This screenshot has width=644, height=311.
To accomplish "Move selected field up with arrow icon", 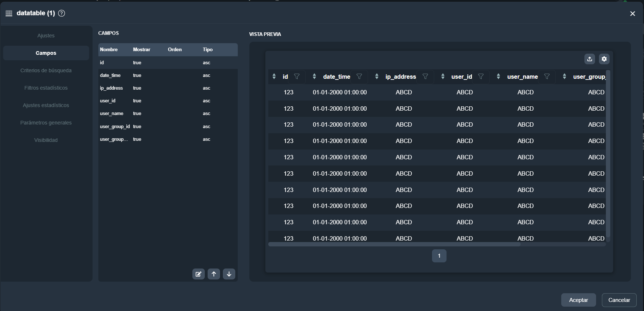I will 214,274.
